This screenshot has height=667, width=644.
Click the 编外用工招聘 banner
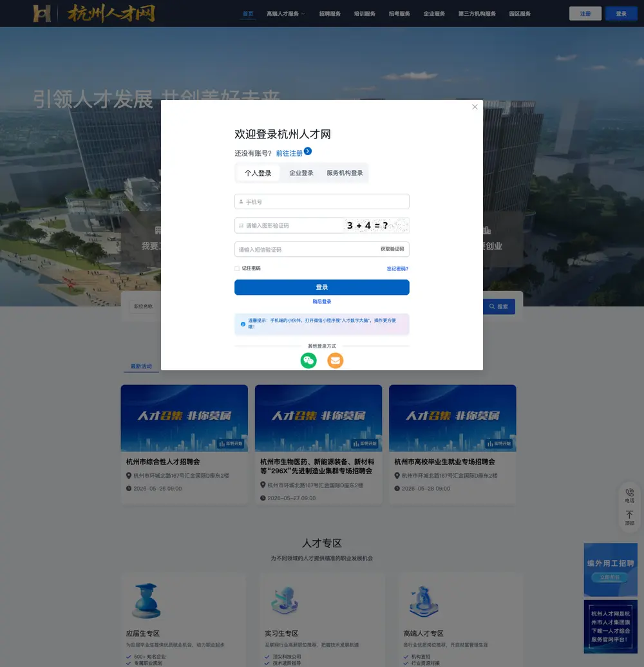click(611, 570)
